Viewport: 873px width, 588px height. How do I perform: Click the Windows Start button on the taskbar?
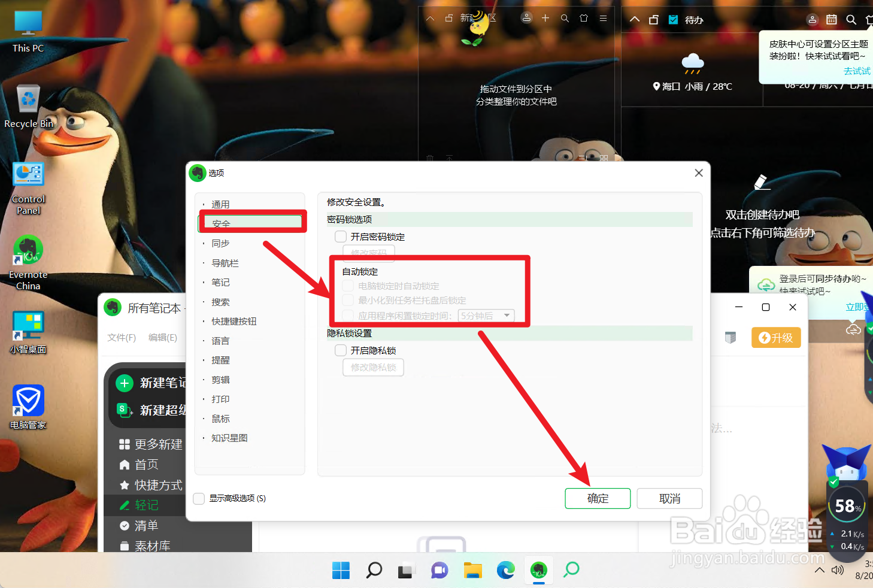[341, 570]
